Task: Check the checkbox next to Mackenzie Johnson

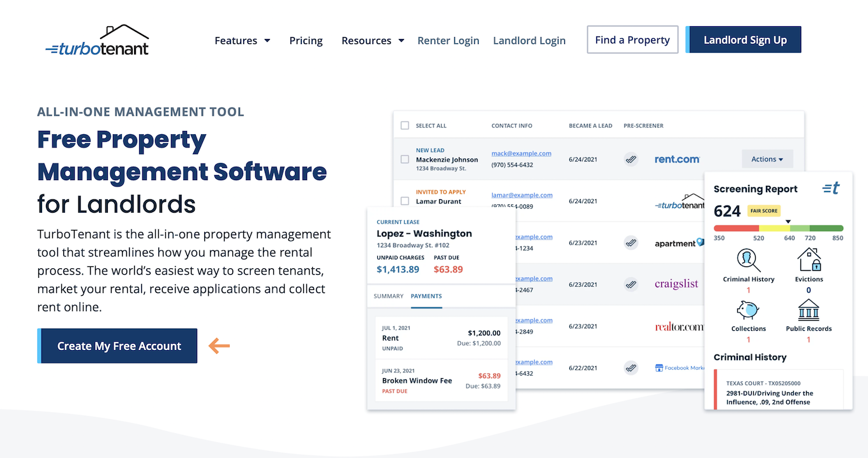Action: (405, 159)
